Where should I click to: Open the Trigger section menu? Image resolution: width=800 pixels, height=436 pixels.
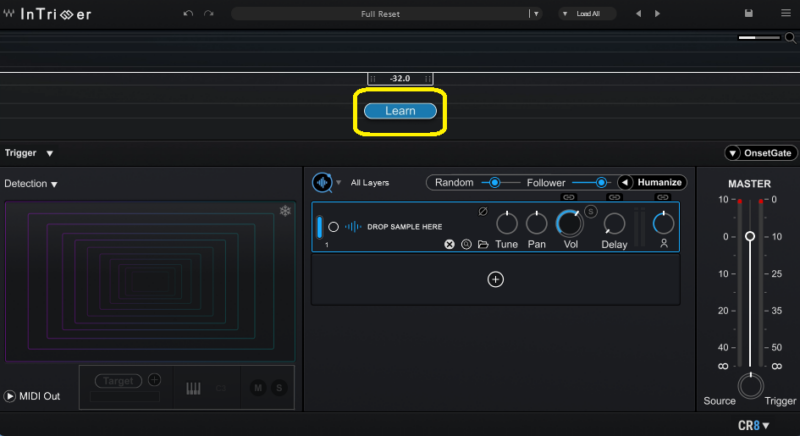tap(49, 153)
